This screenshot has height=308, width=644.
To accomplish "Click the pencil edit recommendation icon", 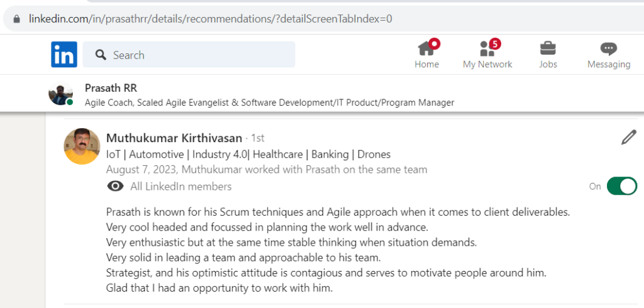I will [628, 138].
